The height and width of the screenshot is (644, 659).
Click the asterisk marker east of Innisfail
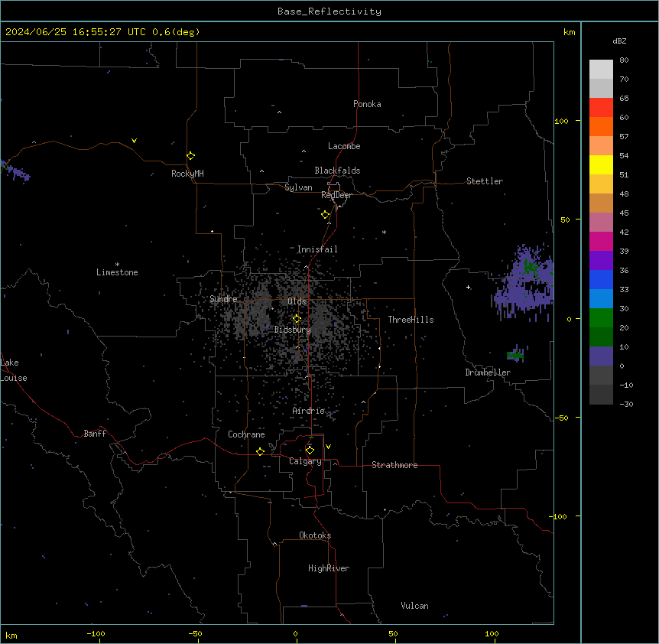pos(384,233)
